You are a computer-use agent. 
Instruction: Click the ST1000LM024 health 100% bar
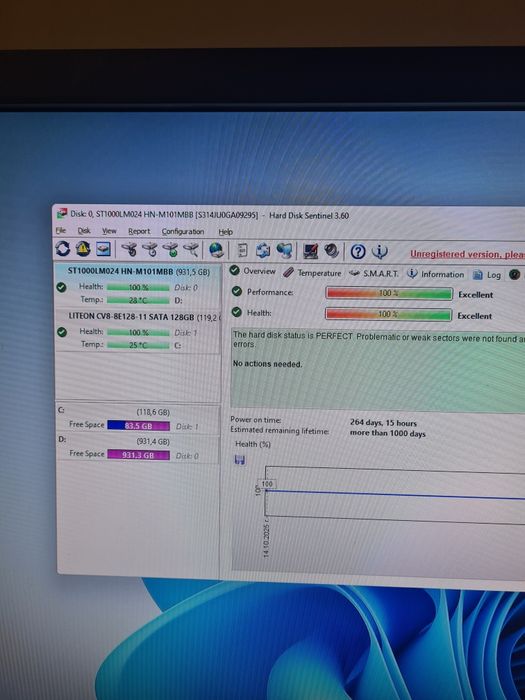tap(138, 288)
